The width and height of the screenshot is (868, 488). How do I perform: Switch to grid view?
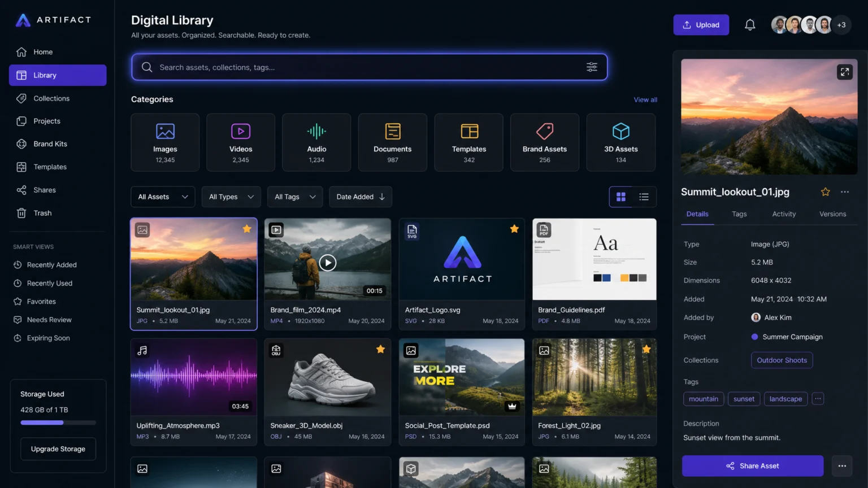click(621, 197)
